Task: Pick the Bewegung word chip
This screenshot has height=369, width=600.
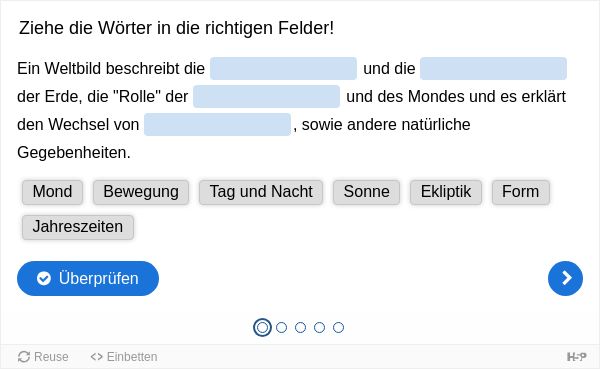Action: (141, 192)
